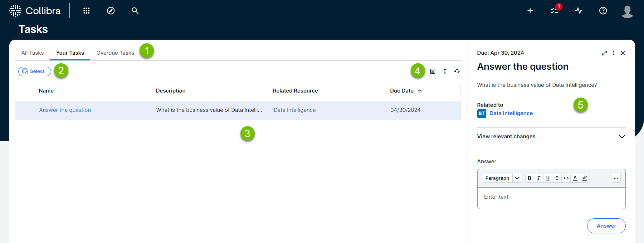Toggle underline formatting in Answer editor
644x243 pixels.
click(x=548, y=178)
